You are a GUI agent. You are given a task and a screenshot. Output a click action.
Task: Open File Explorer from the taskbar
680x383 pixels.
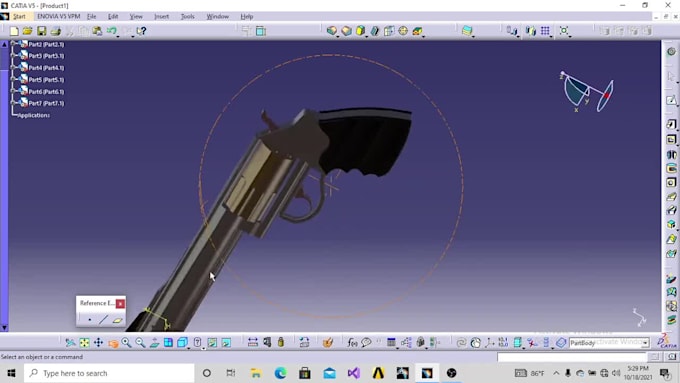click(256, 373)
